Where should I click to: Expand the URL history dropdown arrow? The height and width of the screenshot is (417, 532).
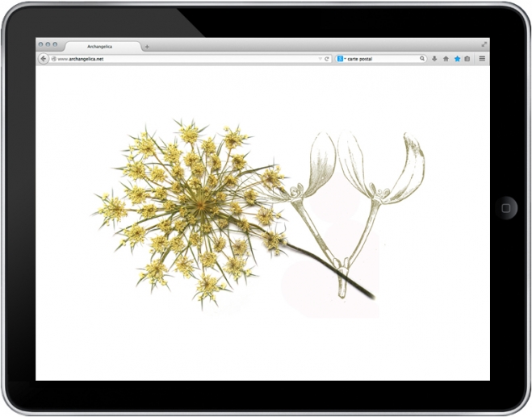(x=320, y=59)
